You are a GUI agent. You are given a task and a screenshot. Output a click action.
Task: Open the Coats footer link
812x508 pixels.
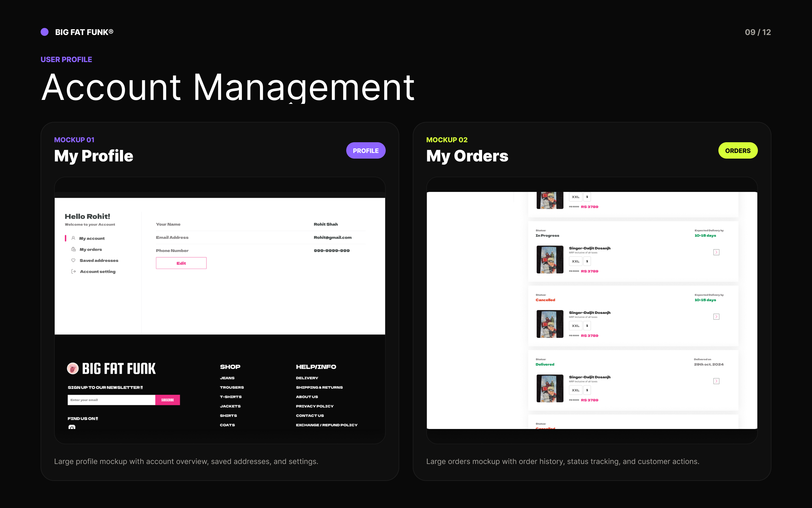pyautogui.click(x=228, y=425)
